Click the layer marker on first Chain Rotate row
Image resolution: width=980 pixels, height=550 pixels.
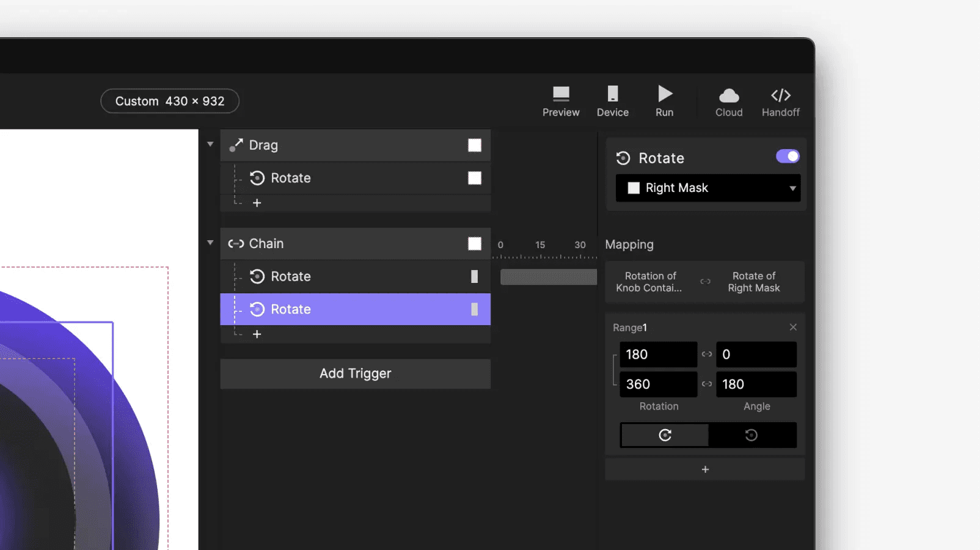[x=474, y=276]
